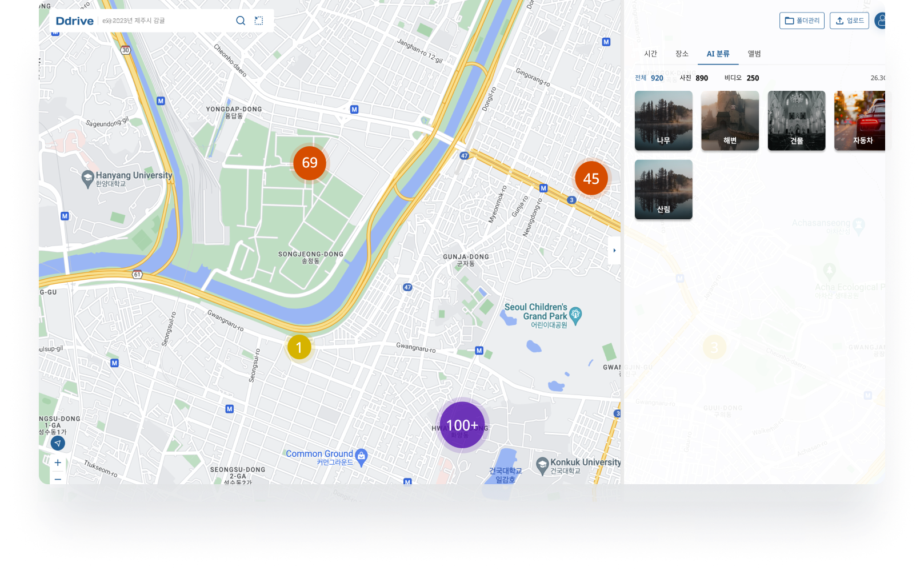Screen dimensions: 924x571
Task: Zoom out with the map minus button
Action: (58, 479)
